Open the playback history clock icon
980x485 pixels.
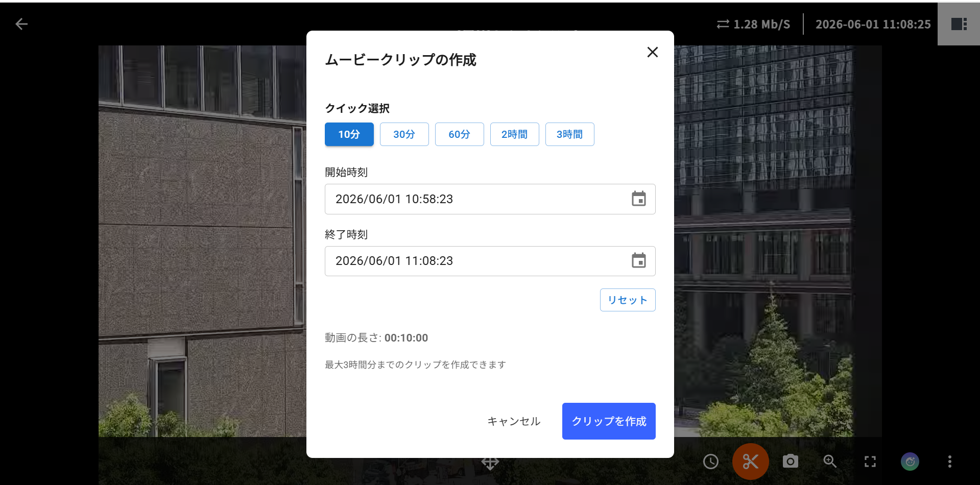[x=710, y=462]
